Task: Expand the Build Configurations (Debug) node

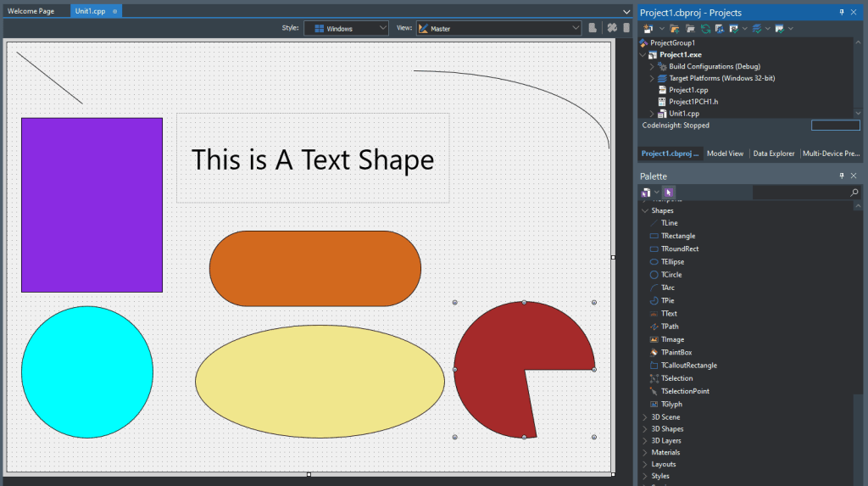Action: [x=652, y=66]
